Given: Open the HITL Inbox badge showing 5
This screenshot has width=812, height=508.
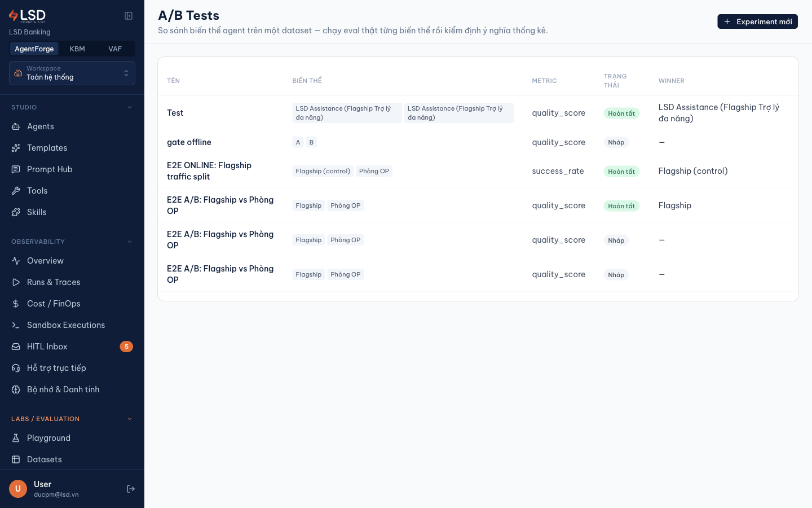Looking at the screenshot, I should pos(126,347).
